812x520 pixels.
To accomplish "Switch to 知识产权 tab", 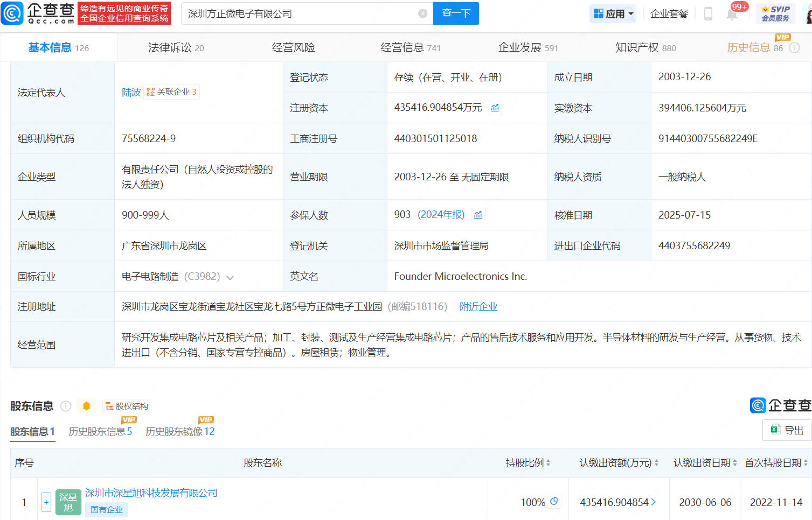I will tap(646, 48).
